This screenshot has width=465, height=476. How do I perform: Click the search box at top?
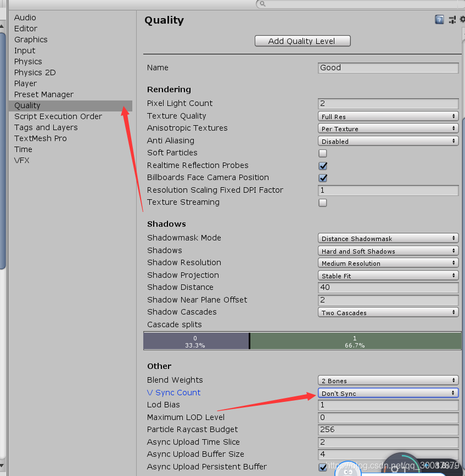(361, 4)
